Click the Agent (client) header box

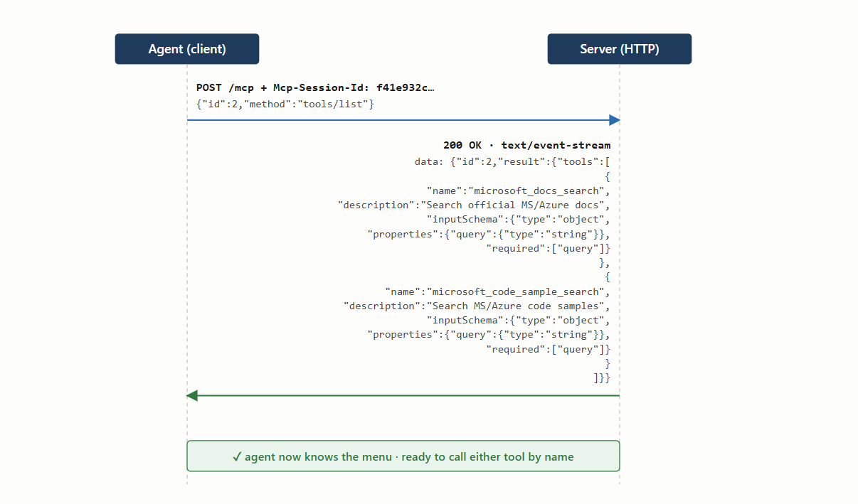coord(187,49)
